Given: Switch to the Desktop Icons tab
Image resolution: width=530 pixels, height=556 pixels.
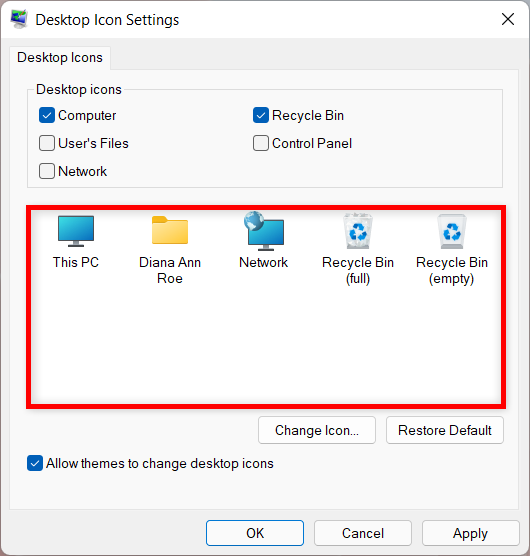Looking at the screenshot, I should [x=60, y=57].
